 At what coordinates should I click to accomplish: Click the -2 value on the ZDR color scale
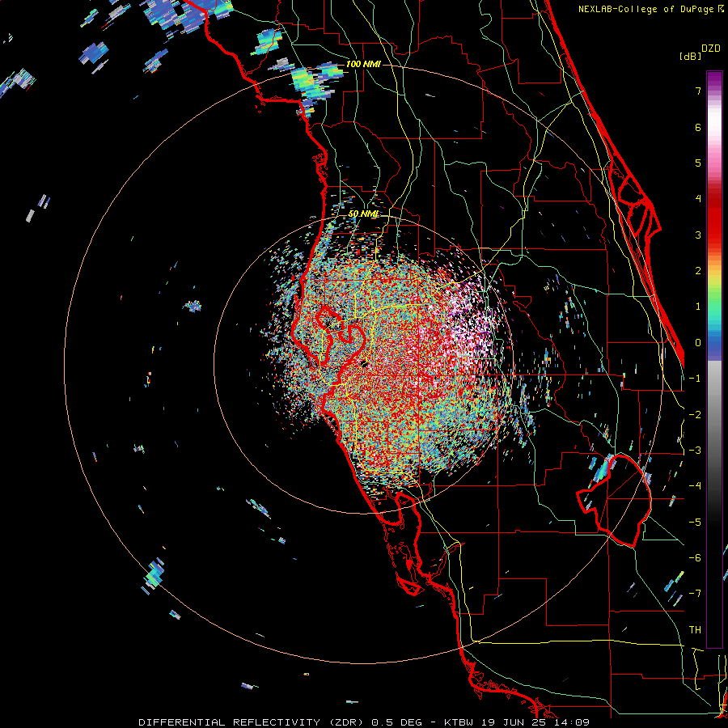[695, 415]
